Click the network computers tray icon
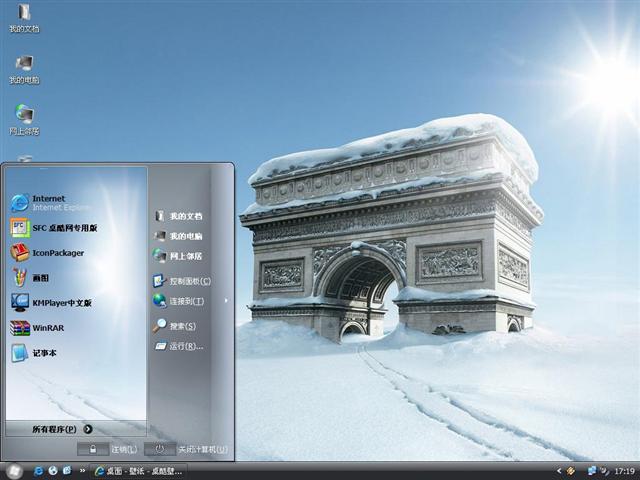Image resolution: width=640 pixels, height=480 pixels. tap(591, 471)
